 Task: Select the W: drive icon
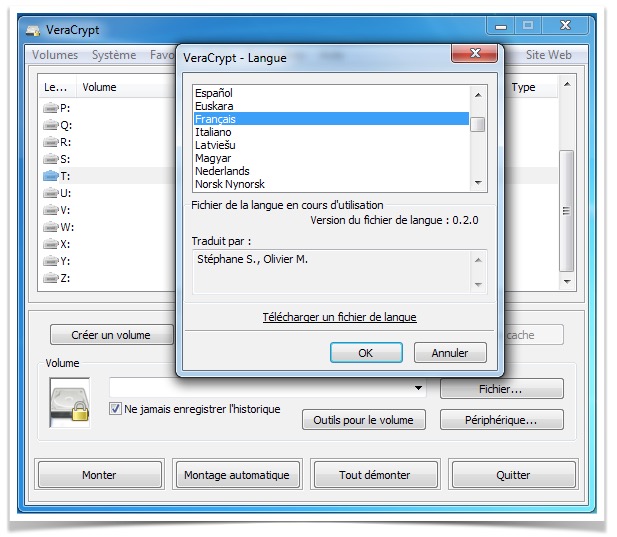tap(51, 227)
